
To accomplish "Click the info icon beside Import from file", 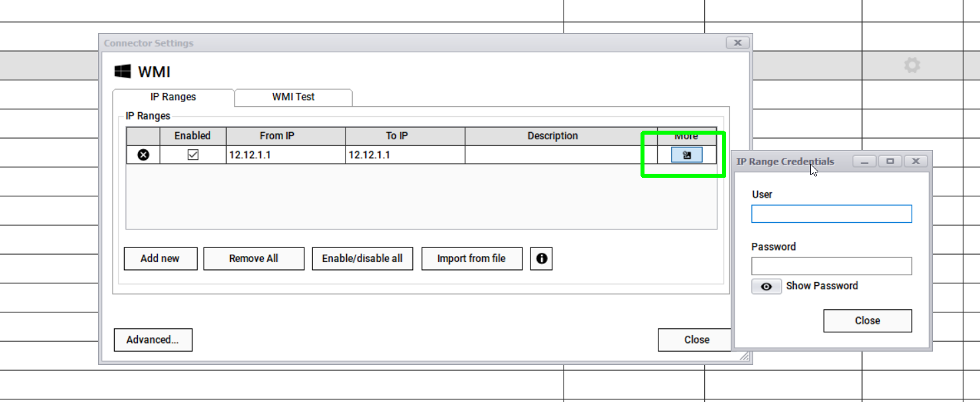I will (541, 259).
